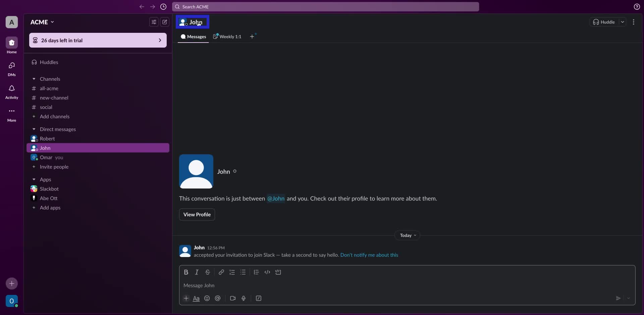Viewport: 644px width, 315px height.
Task: Hide formatting with the Aa toggle
Action: pos(197,298)
